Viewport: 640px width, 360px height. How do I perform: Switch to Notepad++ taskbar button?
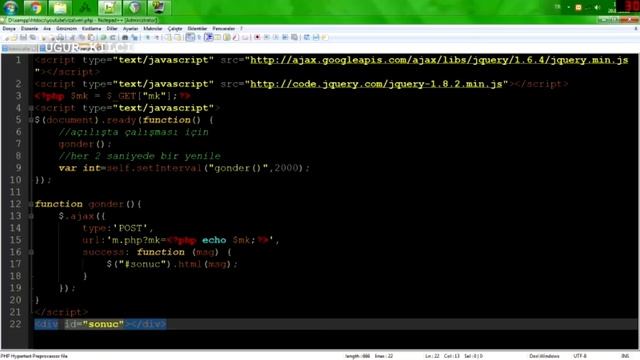coord(109,7)
